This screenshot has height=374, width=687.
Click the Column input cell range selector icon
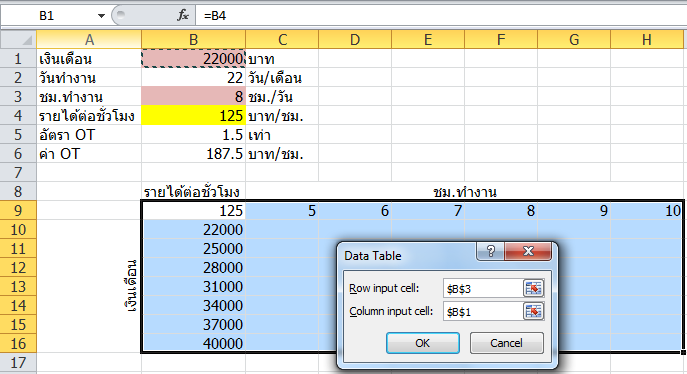click(533, 311)
